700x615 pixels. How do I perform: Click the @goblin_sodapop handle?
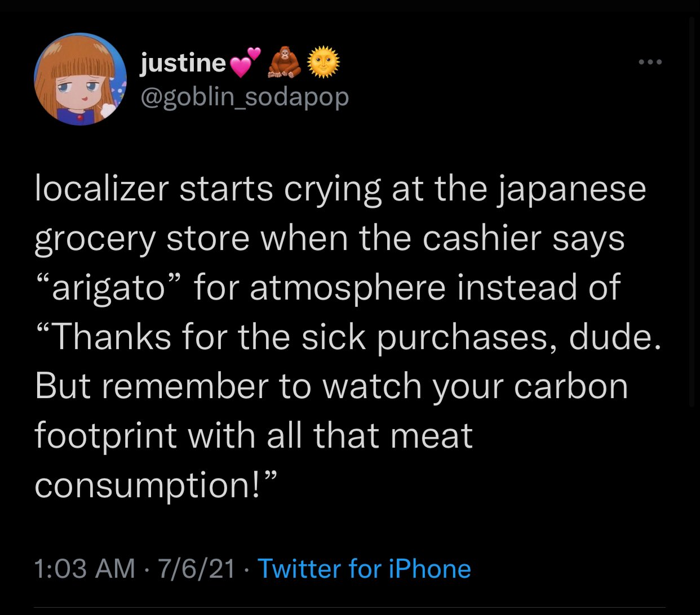(244, 97)
